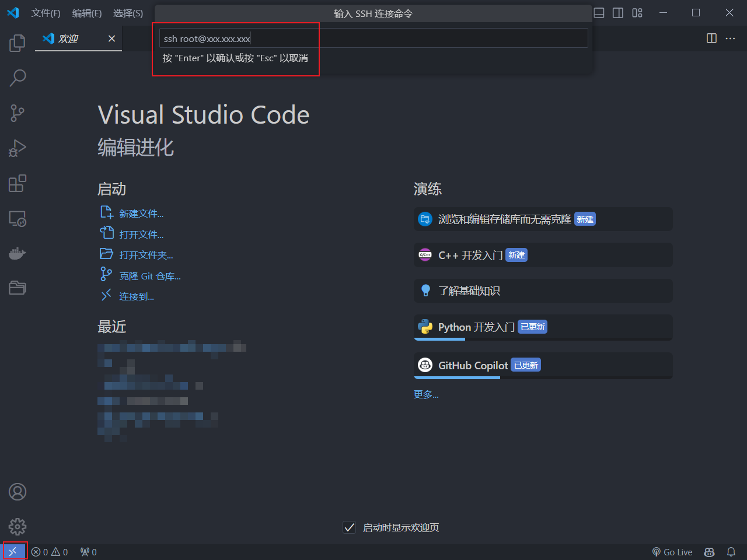Open the Accounts menu icon
Image resolution: width=747 pixels, height=560 pixels.
point(18,492)
